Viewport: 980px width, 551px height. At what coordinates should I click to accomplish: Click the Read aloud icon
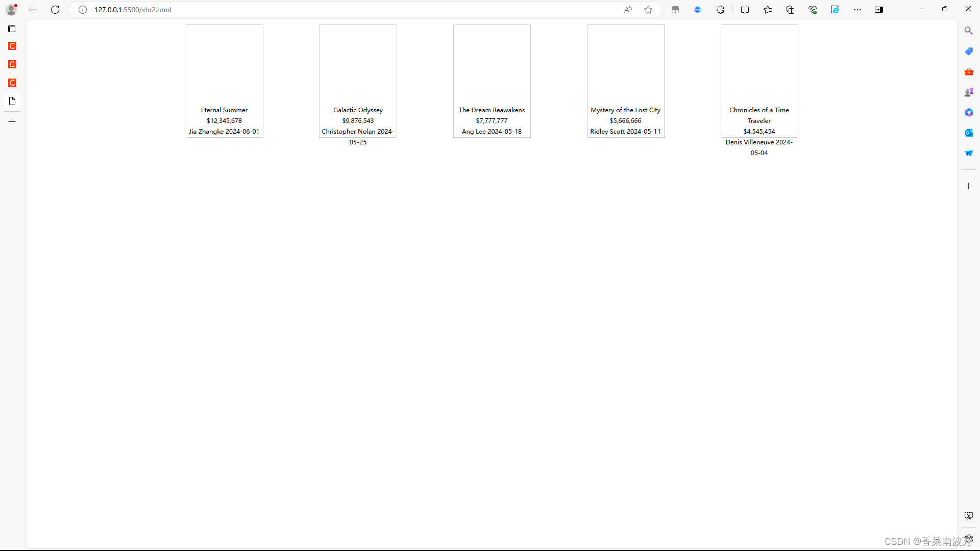pyautogui.click(x=628, y=10)
